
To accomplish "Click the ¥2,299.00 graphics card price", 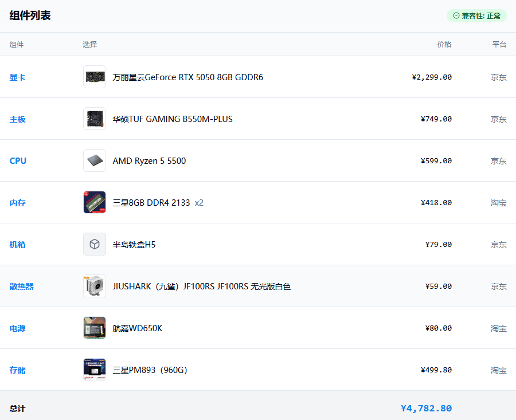I will pyautogui.click(x=432, y=77).
